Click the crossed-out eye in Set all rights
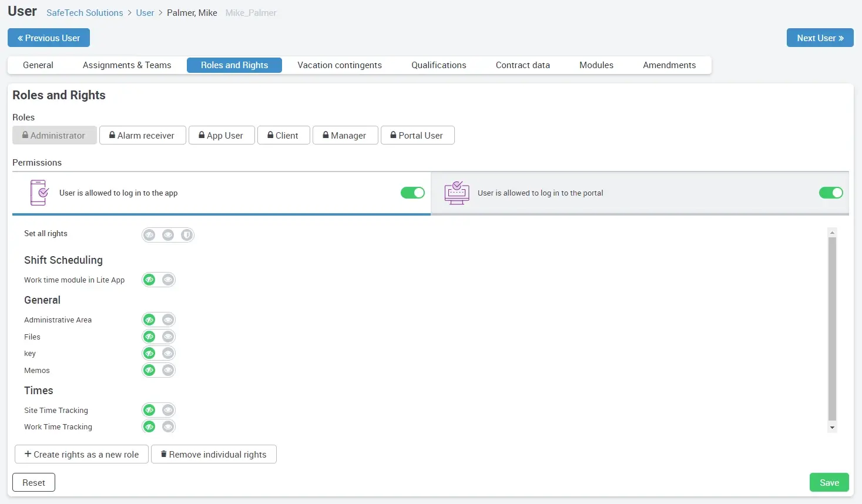Viewport: 862px width, 504px height. click(x=149, y=235)
